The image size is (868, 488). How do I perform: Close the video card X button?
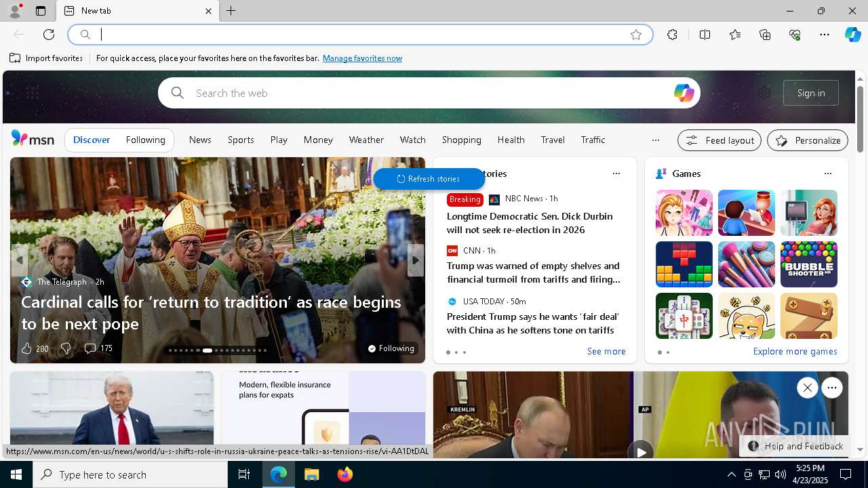[807, 388]
